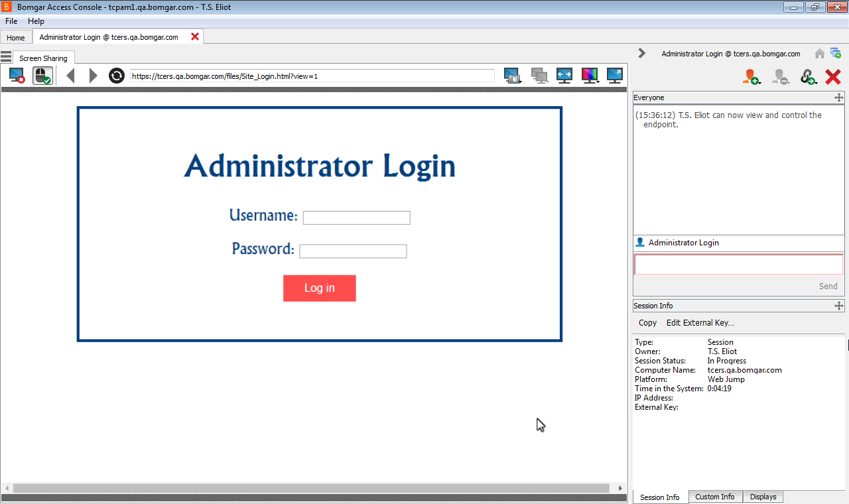
Task: Click the Bomgar app logo in title bar
Action: pyautogui.click(x=7, y=7)
